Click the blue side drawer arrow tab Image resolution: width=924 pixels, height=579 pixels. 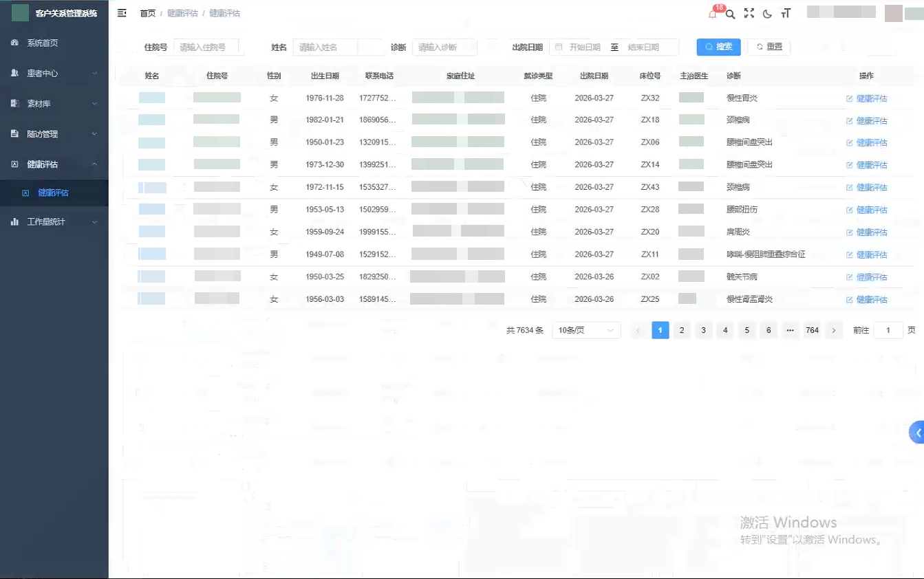[x=917, y=433]
